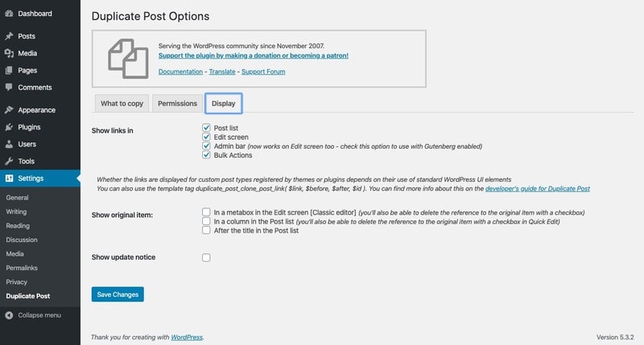Image resolution: width=644 pixels, height=345 pixels.
Task: Check After the title in Post list
Action: 207,231
